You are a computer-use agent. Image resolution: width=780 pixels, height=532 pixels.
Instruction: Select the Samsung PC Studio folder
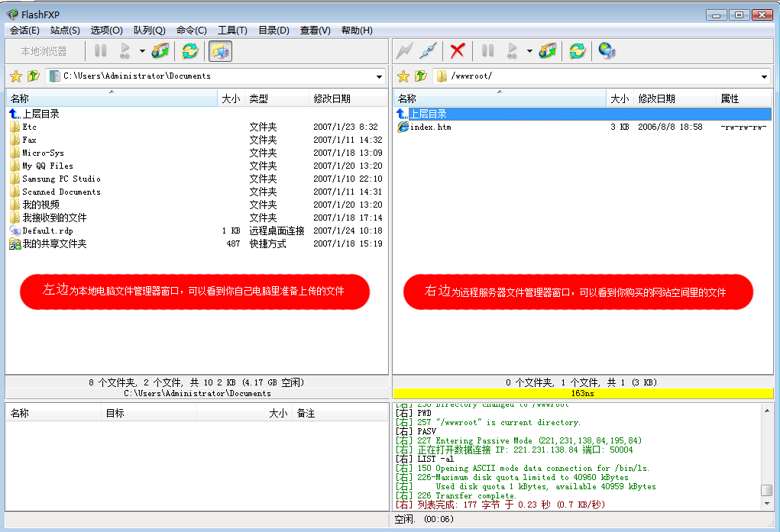coord(61,179)
